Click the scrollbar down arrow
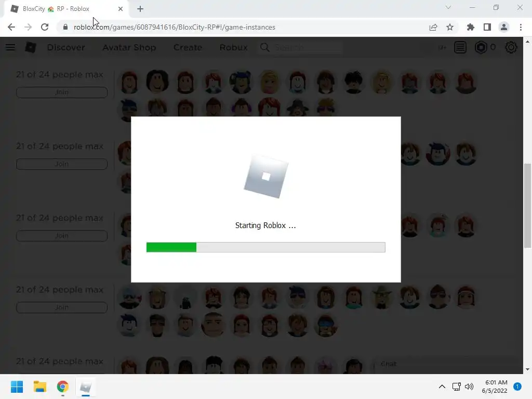532x399 pixels. pos(527,369)
